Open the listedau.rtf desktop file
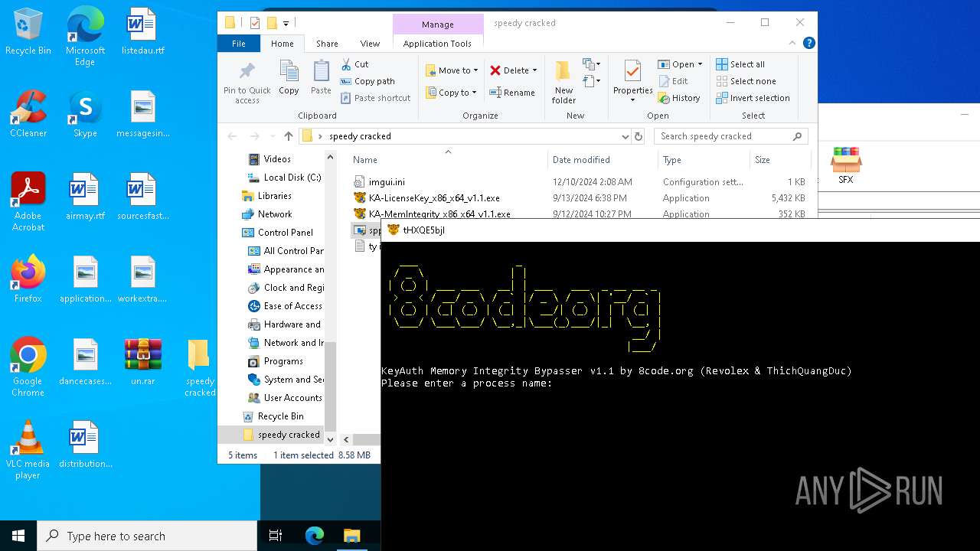Screen dimensions: 980x551 pos(142,32)
